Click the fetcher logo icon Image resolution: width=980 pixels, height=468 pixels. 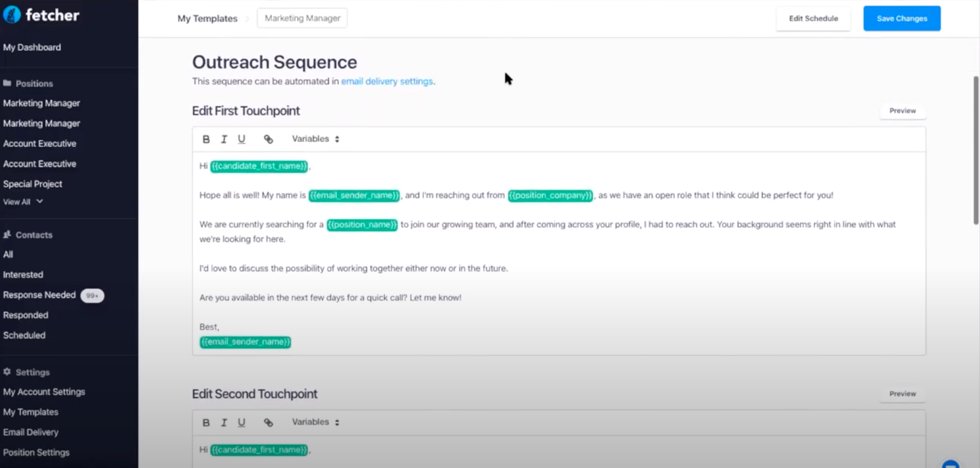(x=12, y=15)
